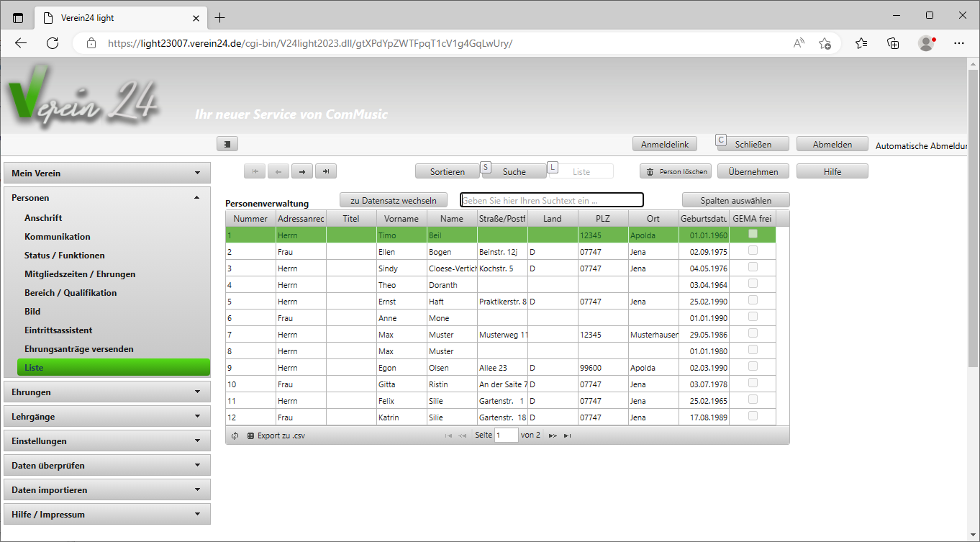Screen dimensions: 980x542
Task: Expand the Mein Verein section
Action: 107,173
